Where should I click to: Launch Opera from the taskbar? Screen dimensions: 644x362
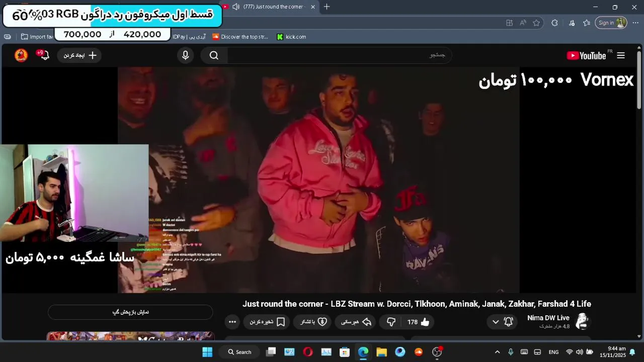(307, 352)
